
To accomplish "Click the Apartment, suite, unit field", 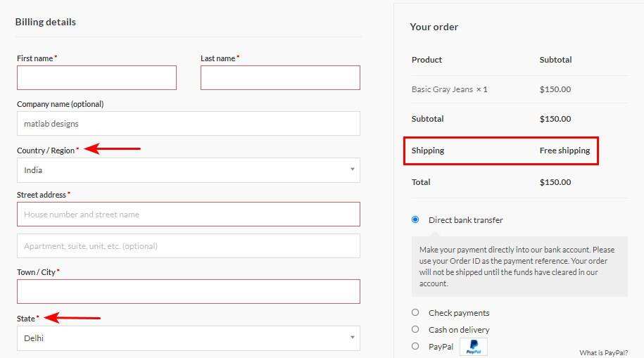I will point(188,246).
